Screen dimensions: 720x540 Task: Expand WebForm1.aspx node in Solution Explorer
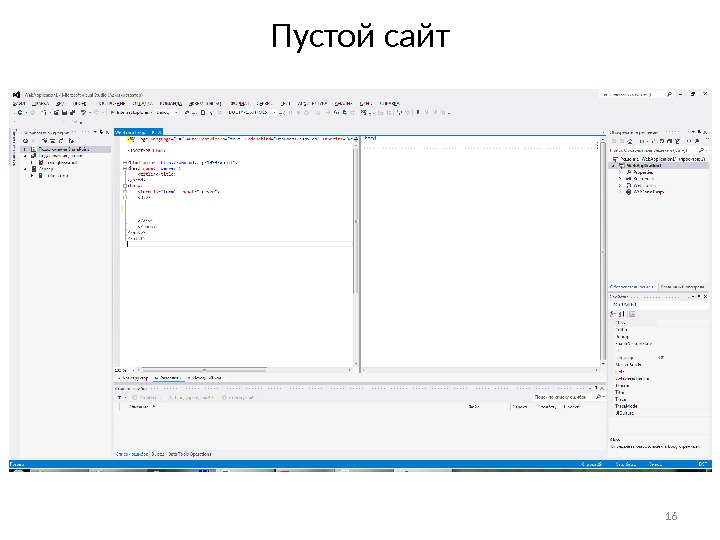[620, 192]
